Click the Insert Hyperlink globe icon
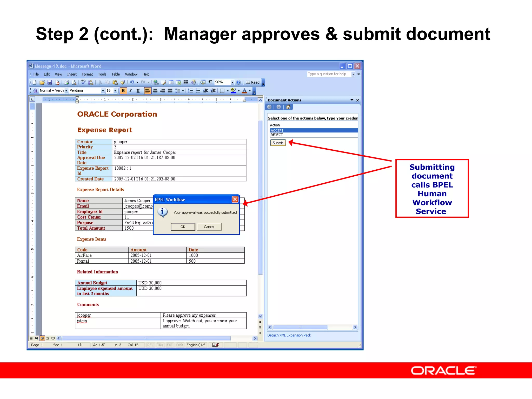This screenshot has width=532, height=399. click(x=156, y=82)
